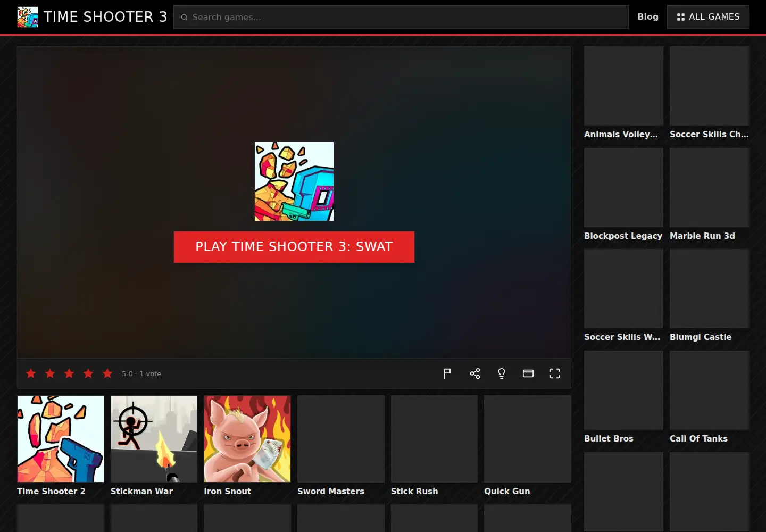Click the search magnifier icon
Image resolution: width=766 pixels, height=532 pixels.
(x=185, y=17)
